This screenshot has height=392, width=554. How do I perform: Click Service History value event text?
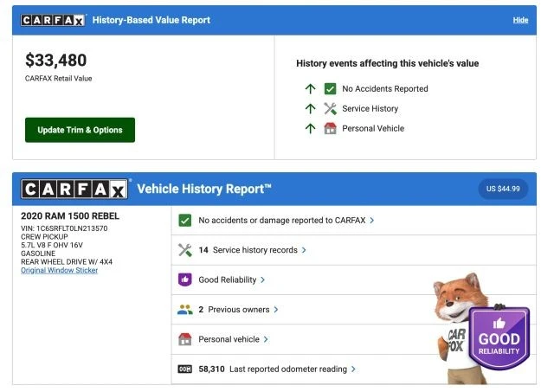point(370,108)
